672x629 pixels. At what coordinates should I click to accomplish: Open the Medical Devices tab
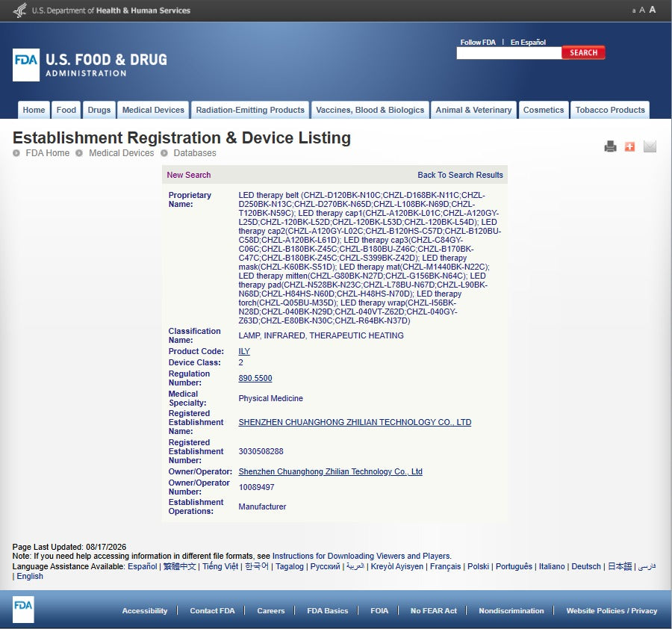[153, 110]
